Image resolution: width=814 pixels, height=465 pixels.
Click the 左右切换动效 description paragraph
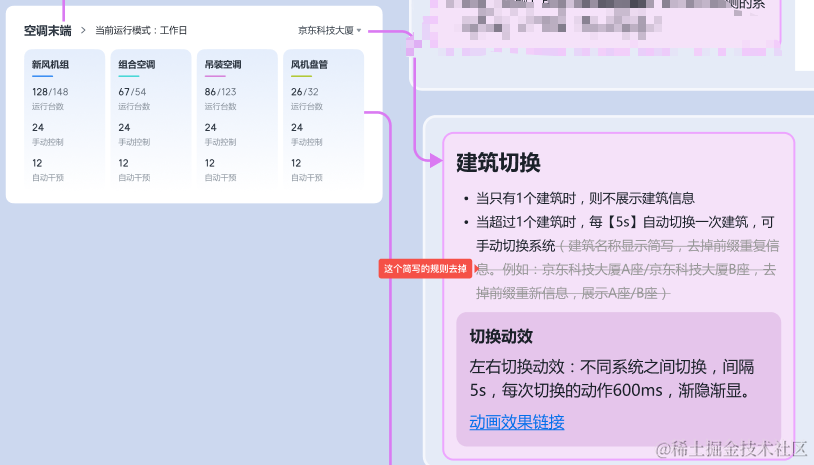pyautogui.click(x=612, y=378)
